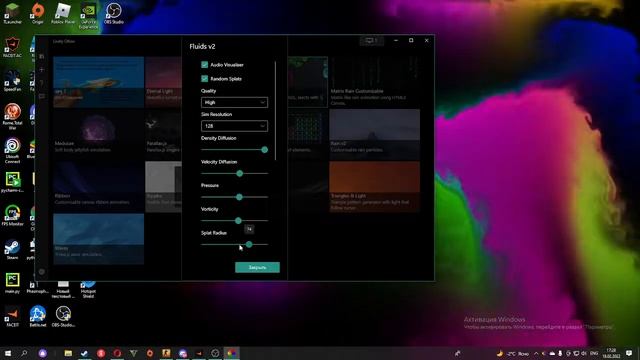Image resolution: width=640 pixels, height=360 pixels.
Task: Click the Lively Wallpaper taskbar icon
Action: point(231,353)
